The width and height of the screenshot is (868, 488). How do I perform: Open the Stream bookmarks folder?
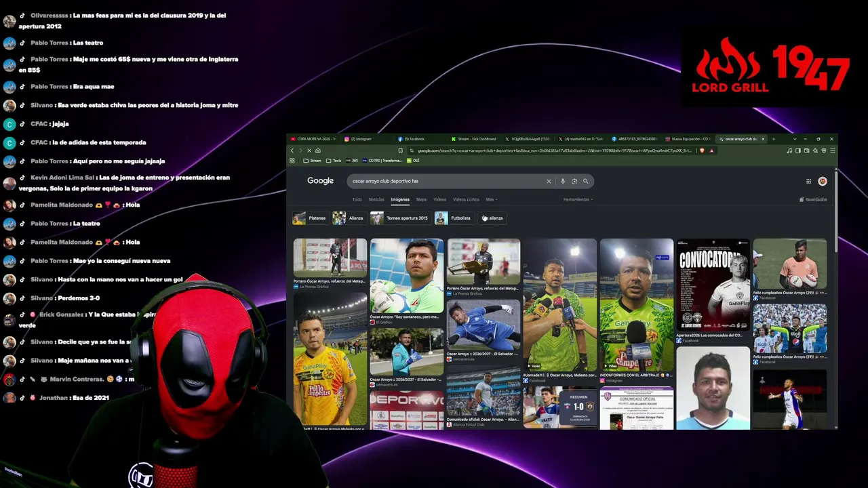(x=313, y=161)
